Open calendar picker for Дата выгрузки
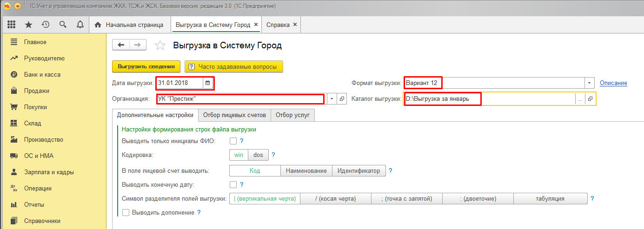The width and height of the screenshot is (644, 229). point(208,83)
